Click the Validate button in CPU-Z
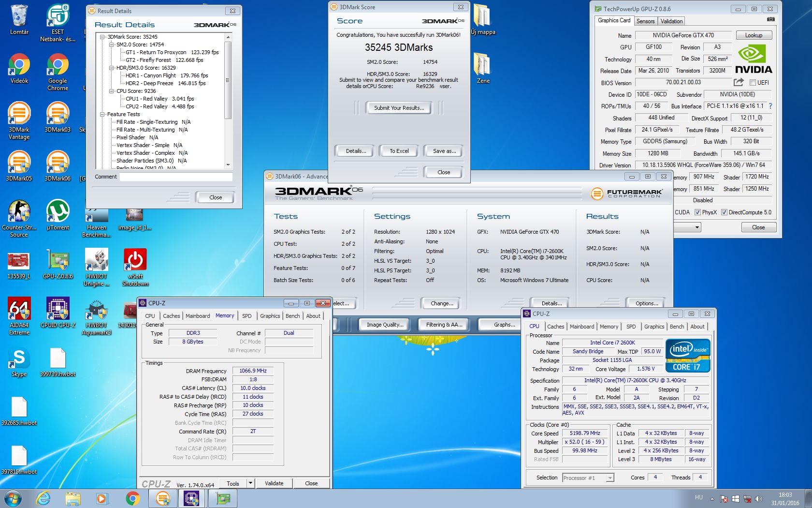Image resolution: width=812 pixels, height=508 pixels. pyautogui.click(x=274, y=483)
